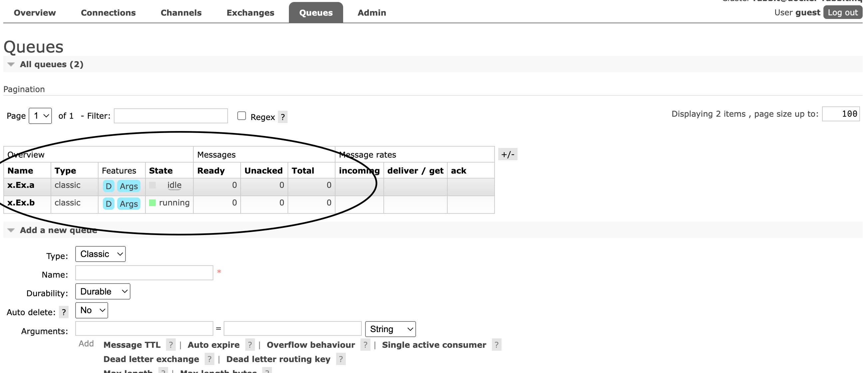Collapse the Add a new queue section

(x=58, y=230)
